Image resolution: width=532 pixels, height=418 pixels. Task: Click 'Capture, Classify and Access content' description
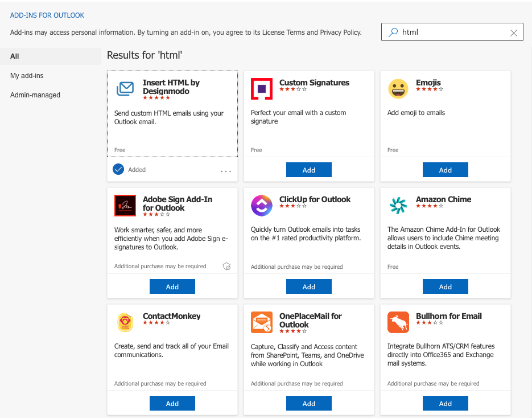(x=307, y=355)
